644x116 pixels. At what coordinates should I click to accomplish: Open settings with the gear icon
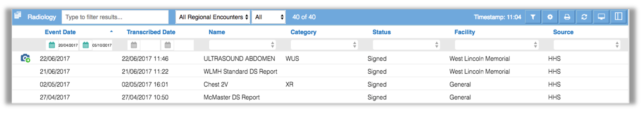tap(550, 17)
